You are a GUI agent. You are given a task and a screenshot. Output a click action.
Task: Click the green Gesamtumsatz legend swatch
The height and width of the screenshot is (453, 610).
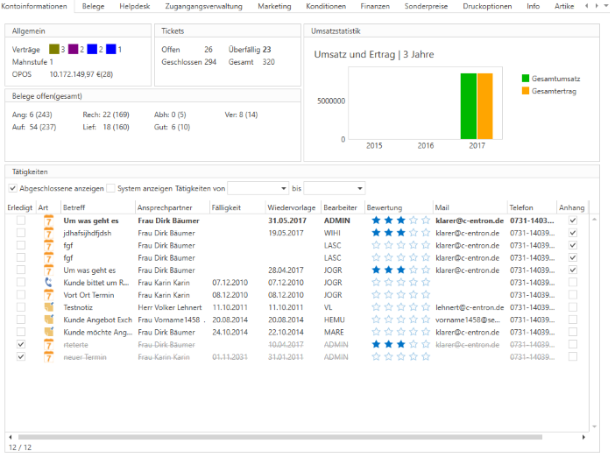(527, 78)
